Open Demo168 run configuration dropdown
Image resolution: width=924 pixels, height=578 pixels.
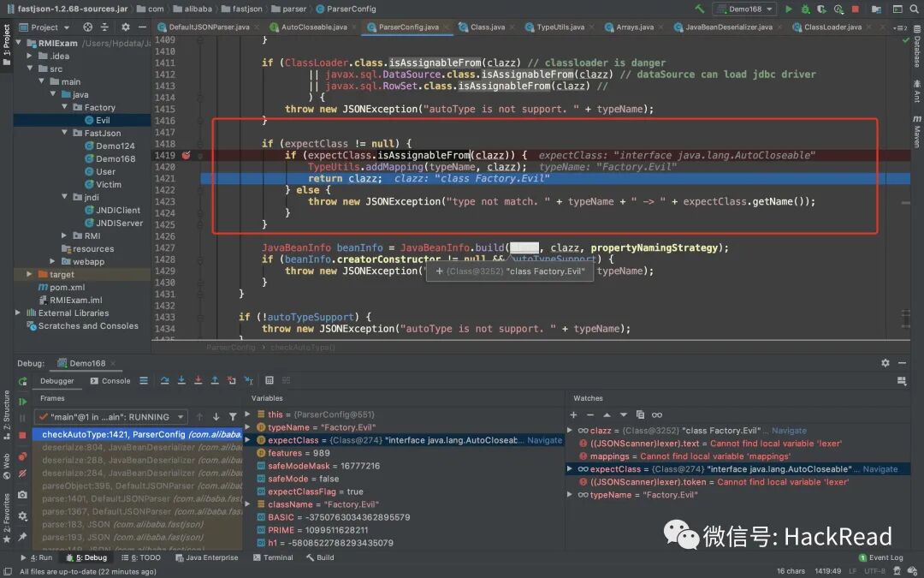coord(744,9)
